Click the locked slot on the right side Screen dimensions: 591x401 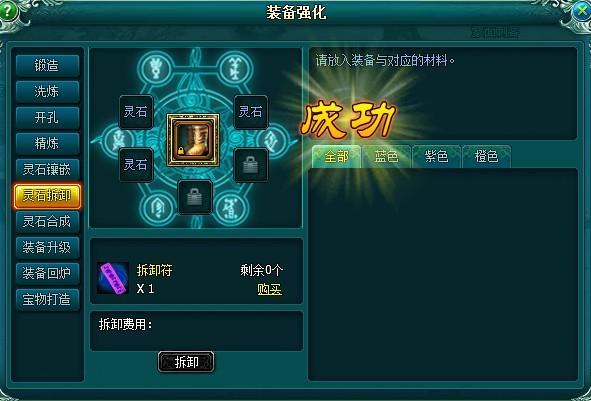[x=251, y=165]
